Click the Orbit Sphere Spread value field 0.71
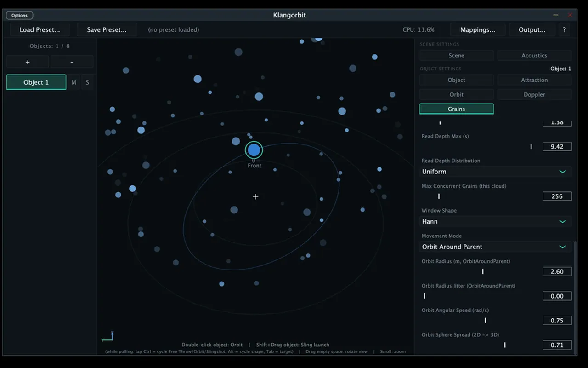Viewport: 588px width, 368px height. 557,345
